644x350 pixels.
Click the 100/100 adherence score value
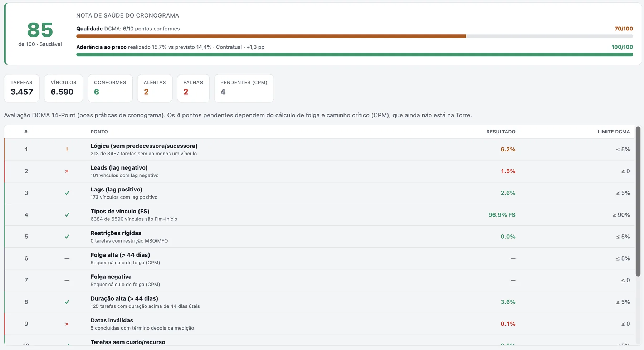[622, 47]
